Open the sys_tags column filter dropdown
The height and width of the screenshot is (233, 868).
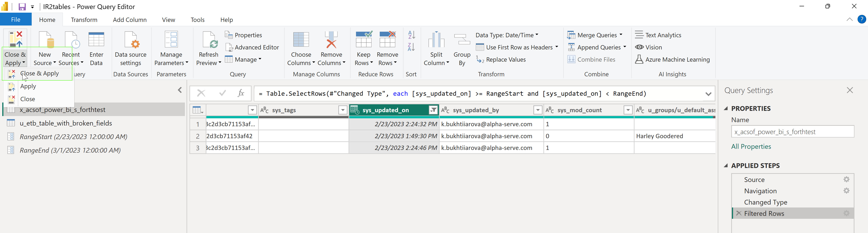coord(342,110)
